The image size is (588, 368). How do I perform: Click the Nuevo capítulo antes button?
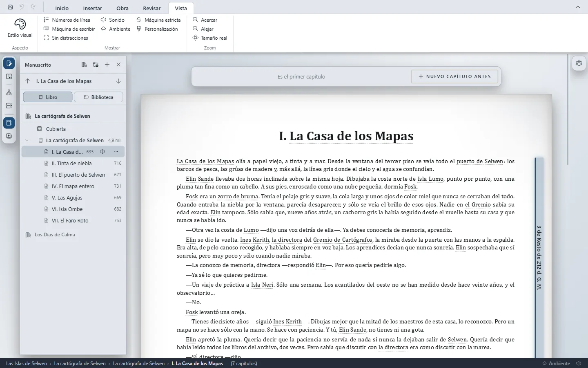(x=454, y=76)
